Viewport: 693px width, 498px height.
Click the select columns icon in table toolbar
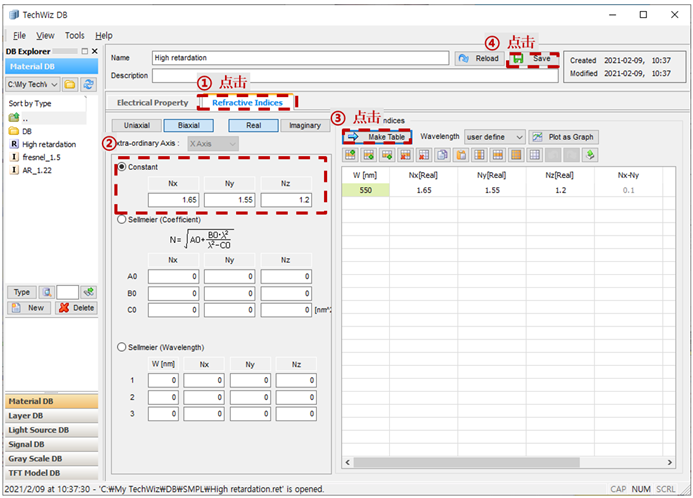tap(480, 155)
